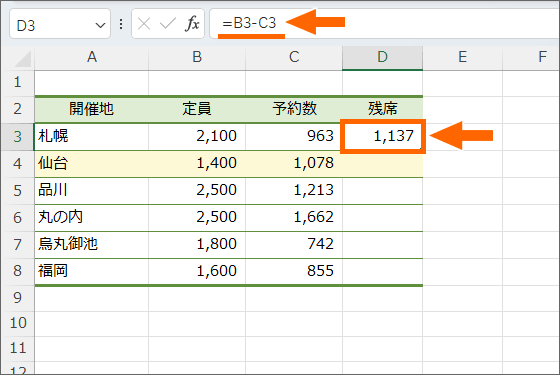The image size is (560, 375).
Task: Select cell B8 with value 1,600
Action: pyautogui.click(x=197, y=271)
